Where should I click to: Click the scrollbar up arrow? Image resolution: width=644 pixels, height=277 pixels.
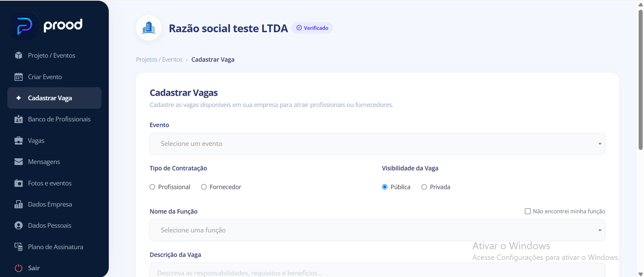pos(640,4)
